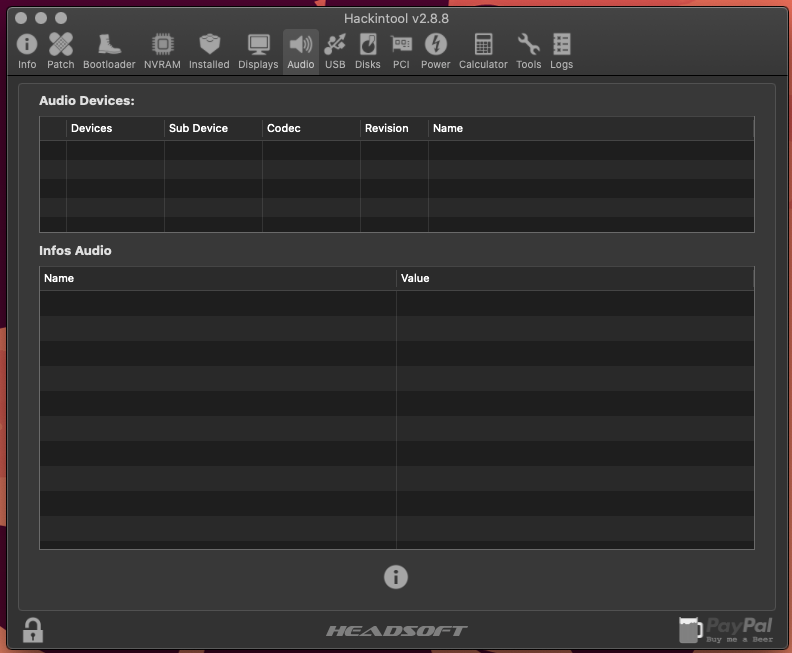Image resolution: width=792 pixels, height=653 pixels.
Task: Click the Headsoft logo
Action: (x=396, y=631)
